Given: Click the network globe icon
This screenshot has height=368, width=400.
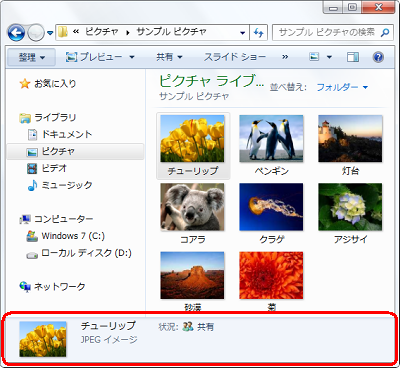Looking at the screenshot, I should pyautogui.click(x=25, y=287).
